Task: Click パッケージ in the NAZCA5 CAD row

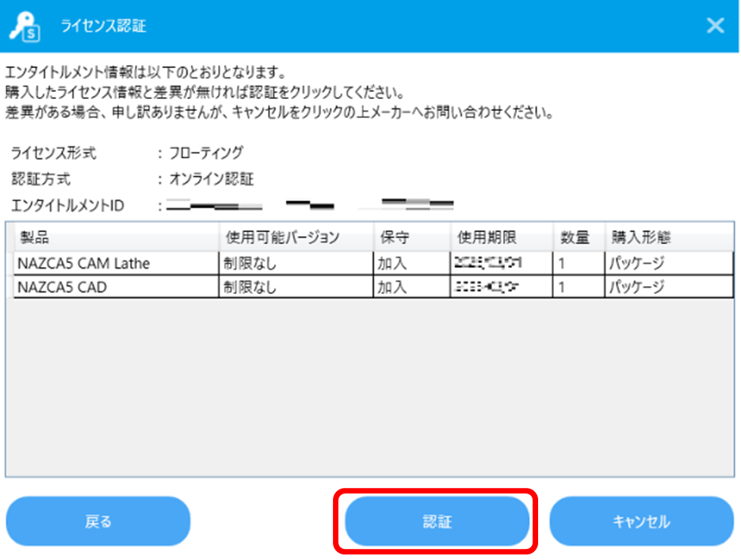Action: (636, 287)
